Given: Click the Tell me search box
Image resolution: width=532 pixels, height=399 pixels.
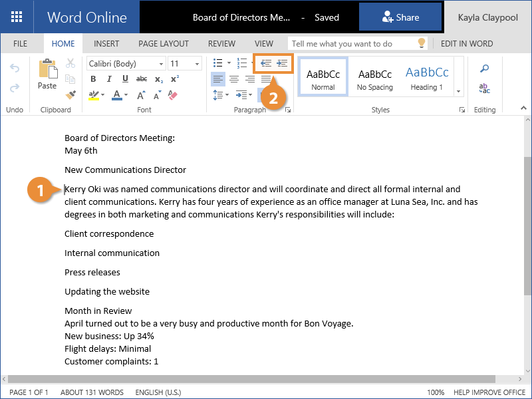Looking at the screenshot, I should click(352, 44).
